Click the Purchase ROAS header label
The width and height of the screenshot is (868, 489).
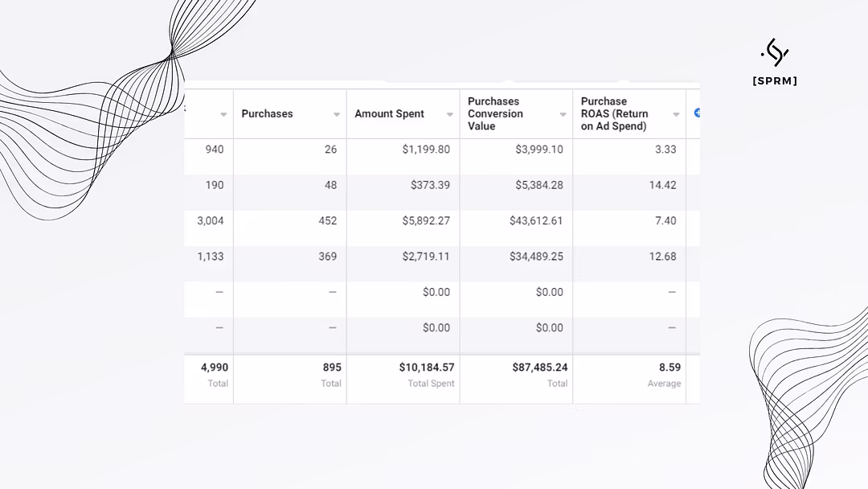614,113
